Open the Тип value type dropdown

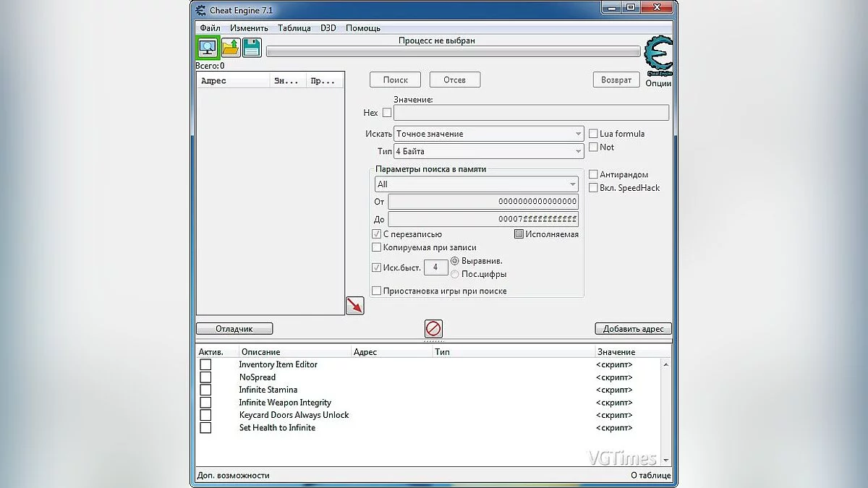489,152
